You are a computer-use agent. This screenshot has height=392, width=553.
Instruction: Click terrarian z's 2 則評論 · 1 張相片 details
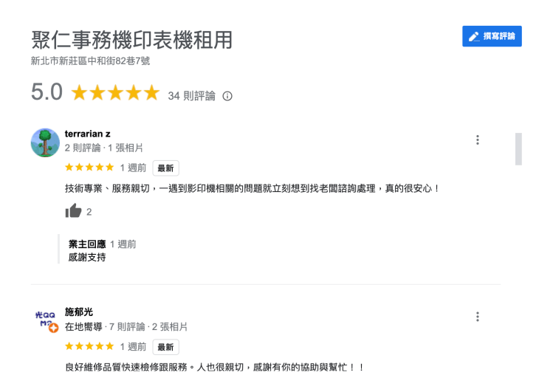[x=104, y=148]
